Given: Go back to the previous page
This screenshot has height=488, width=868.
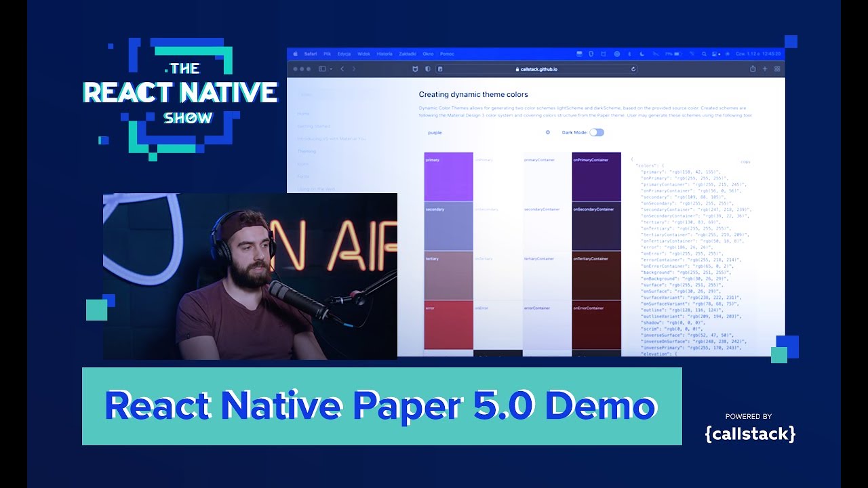Looking at the screenshot, I should 342,69.
